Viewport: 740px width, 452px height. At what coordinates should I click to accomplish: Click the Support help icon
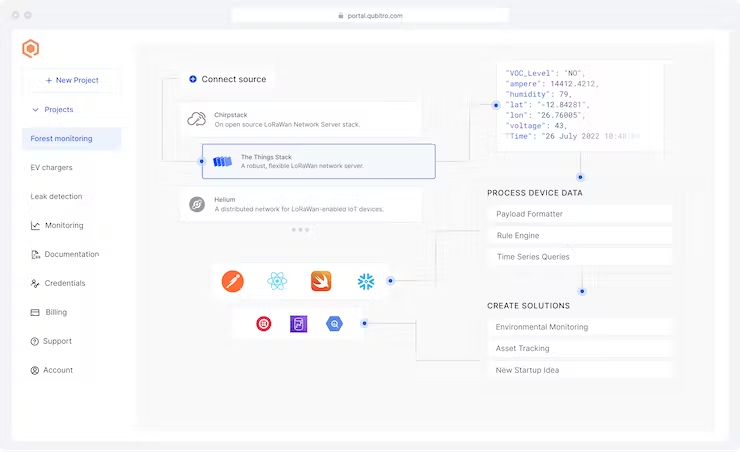34,342
